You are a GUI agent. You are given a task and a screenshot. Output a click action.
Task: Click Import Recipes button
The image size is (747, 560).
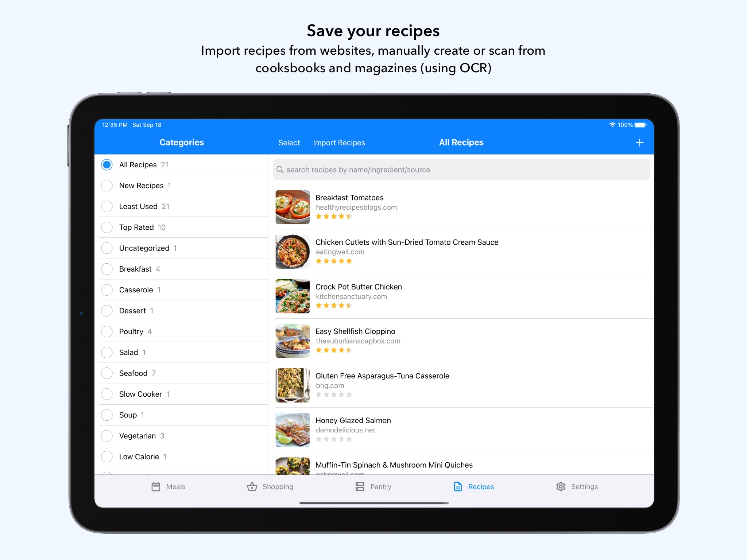pyautogui.click(x=338, y=142)
